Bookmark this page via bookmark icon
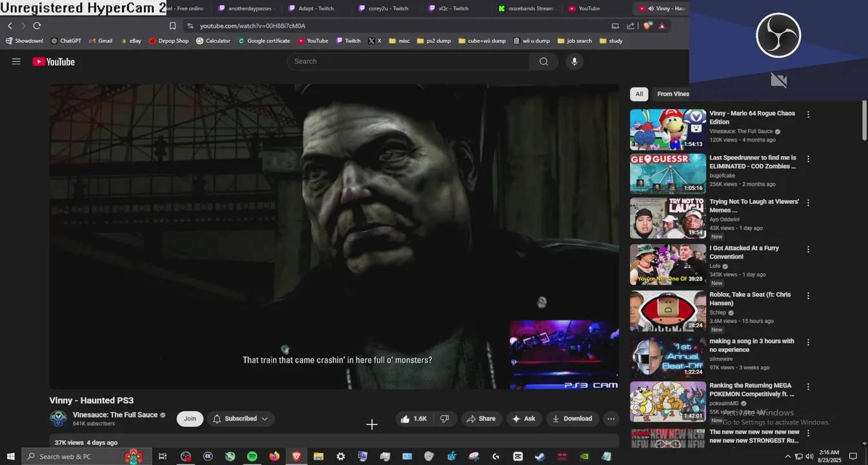The width and height of the screenshot is (868, 465). pos(172,26)
